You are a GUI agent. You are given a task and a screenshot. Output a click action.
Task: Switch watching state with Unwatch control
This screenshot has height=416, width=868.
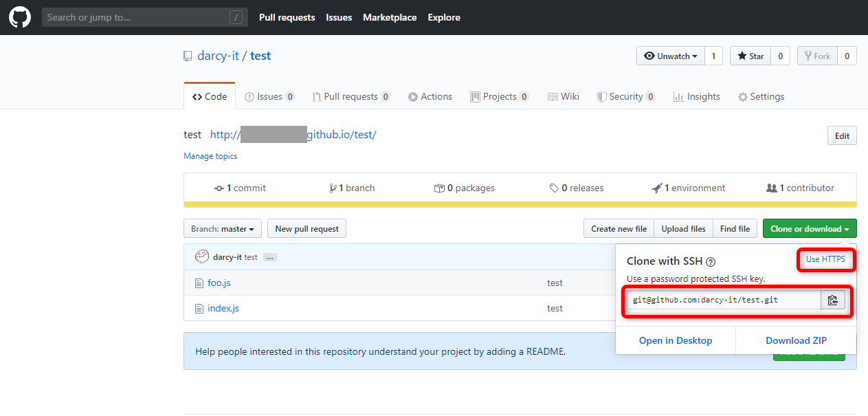pos(670,56)
